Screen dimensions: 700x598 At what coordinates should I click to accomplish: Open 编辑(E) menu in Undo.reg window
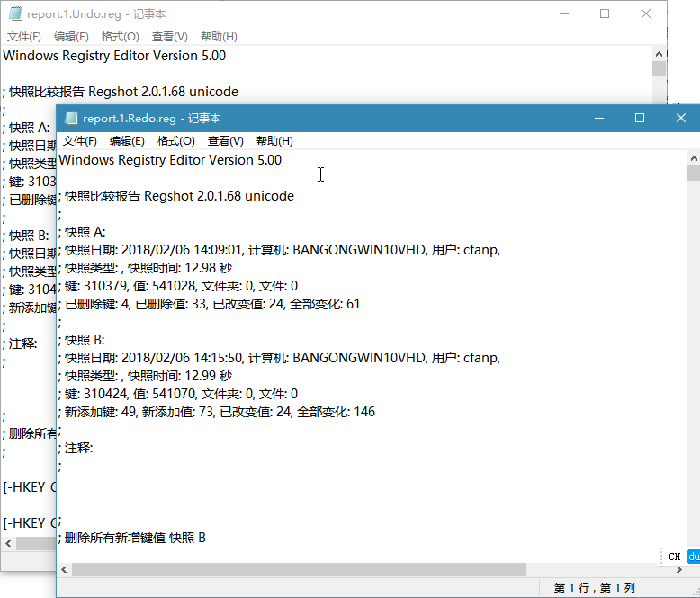pyautogui.click(x=71, y=37)
